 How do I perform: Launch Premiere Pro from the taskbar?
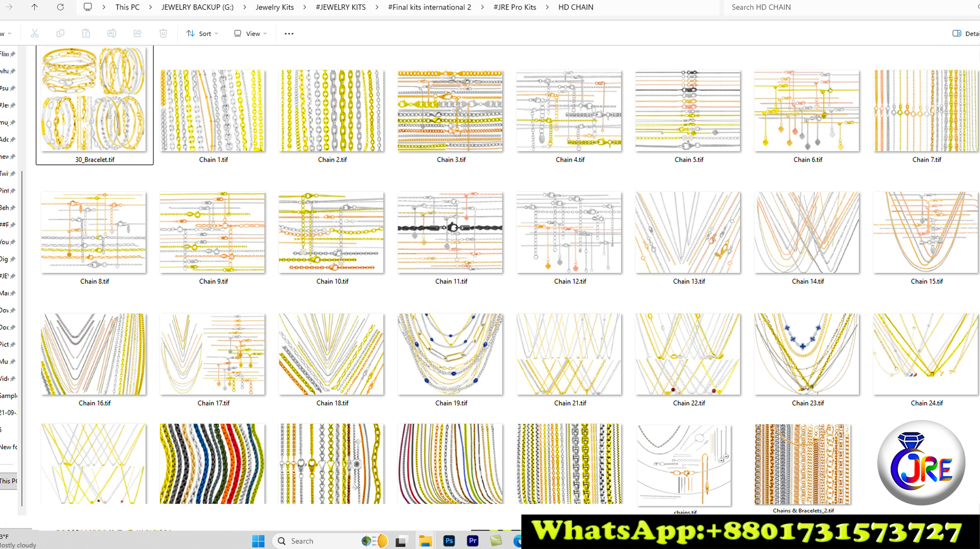473,541
